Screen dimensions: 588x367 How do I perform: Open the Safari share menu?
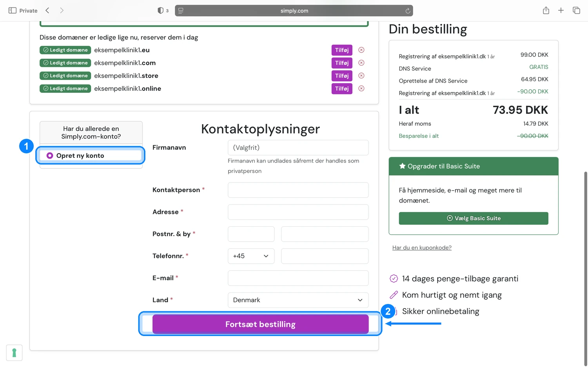point(546,10)
